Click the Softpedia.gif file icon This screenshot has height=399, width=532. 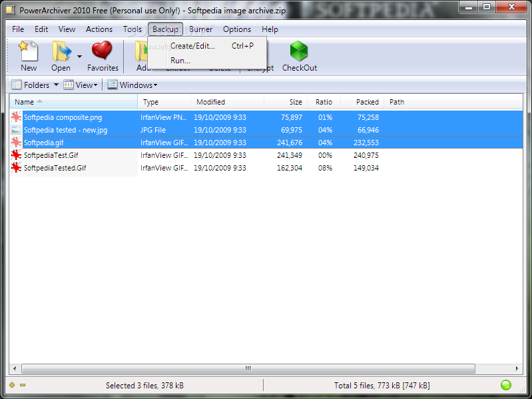tap(16, 143)
